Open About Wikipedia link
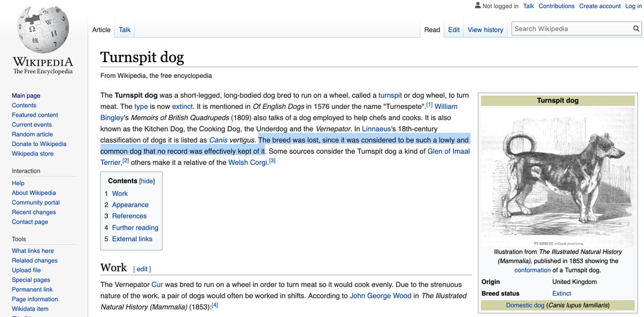The image size is (644, 317). click(34, 193)
